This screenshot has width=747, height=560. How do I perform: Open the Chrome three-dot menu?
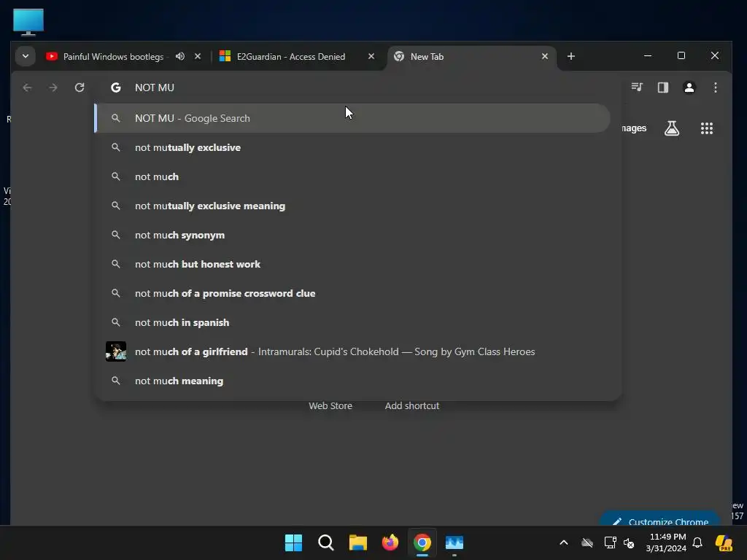pos(715,87)
